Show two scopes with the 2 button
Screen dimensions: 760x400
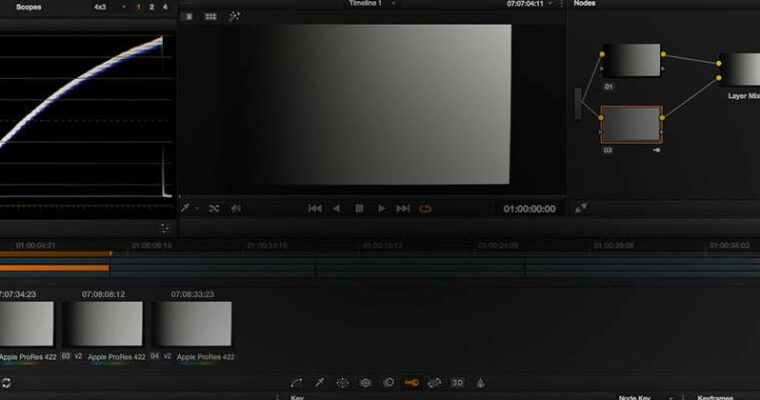click(151, 7)
